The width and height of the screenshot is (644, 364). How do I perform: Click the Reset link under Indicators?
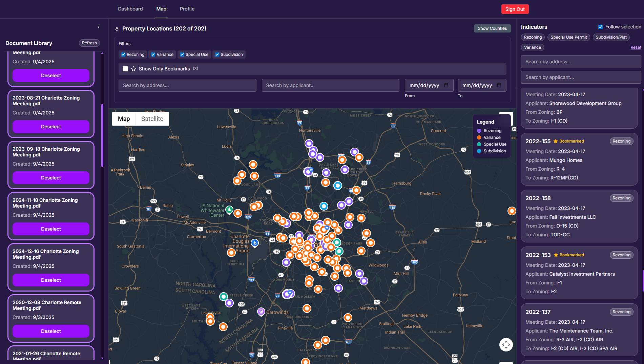tap(636, 47)
